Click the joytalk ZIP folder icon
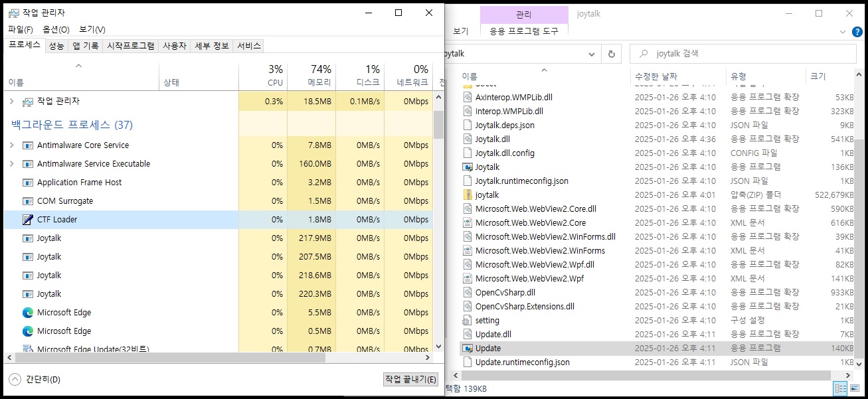The width and height of the screenshot is (868, 399). coord(467,195)
